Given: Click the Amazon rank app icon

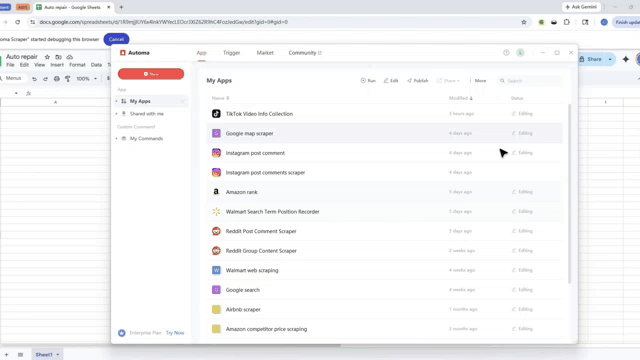Looking at the screenshot, I should [x=216, y=192].
